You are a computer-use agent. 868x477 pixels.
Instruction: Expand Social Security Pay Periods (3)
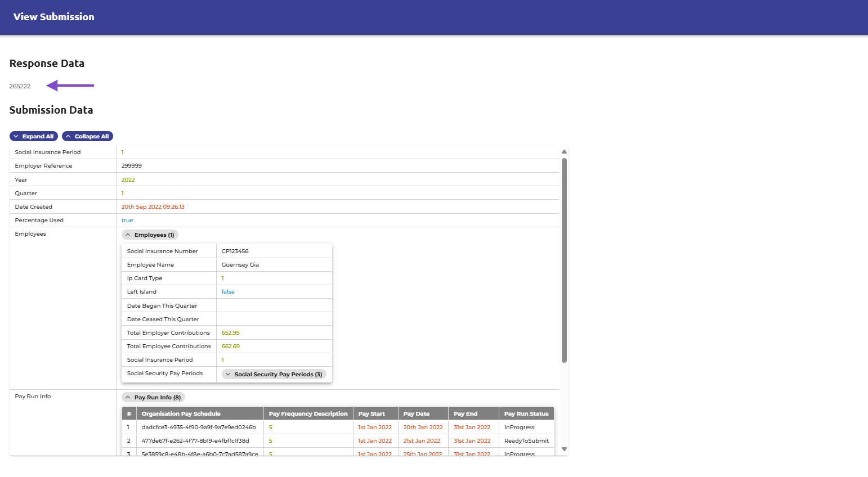coord(274,374)
